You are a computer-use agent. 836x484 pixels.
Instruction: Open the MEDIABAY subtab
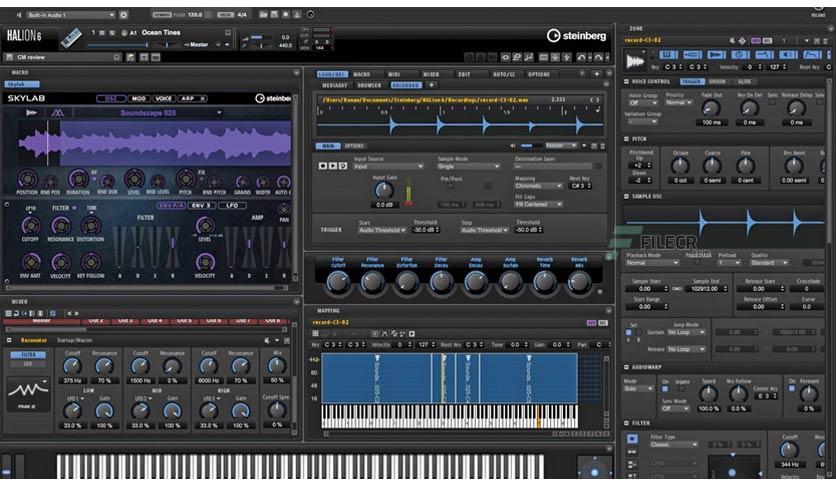[334, 85]
